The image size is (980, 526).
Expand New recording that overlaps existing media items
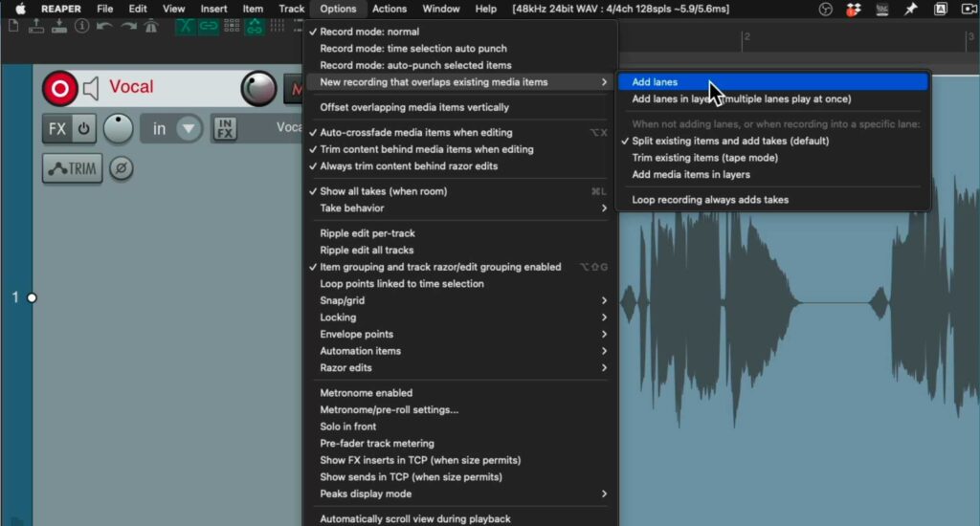click(460, 82)
